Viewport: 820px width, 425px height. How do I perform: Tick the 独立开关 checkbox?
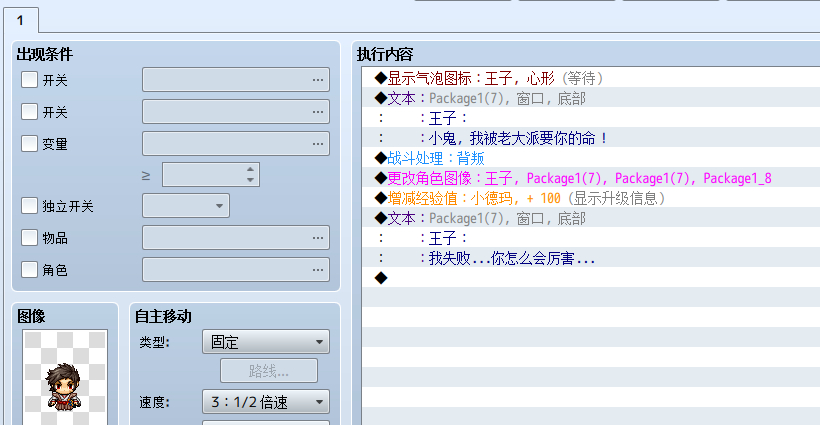(29, 206)
